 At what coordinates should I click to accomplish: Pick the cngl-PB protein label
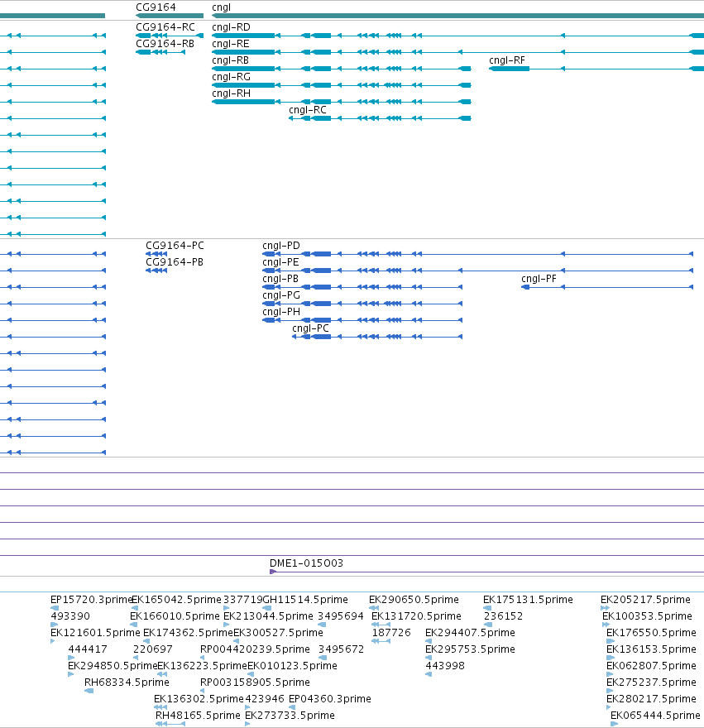(x=280, y=279)
